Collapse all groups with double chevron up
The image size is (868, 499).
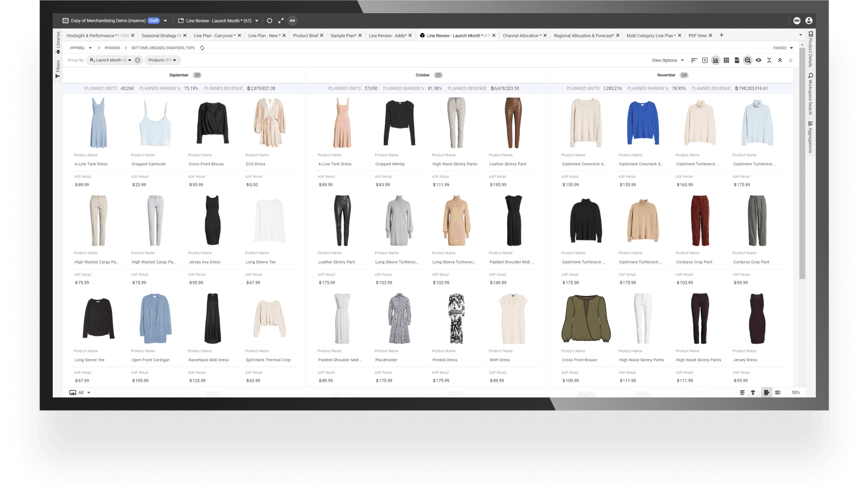pyautogui.click(x=780, y=60)
